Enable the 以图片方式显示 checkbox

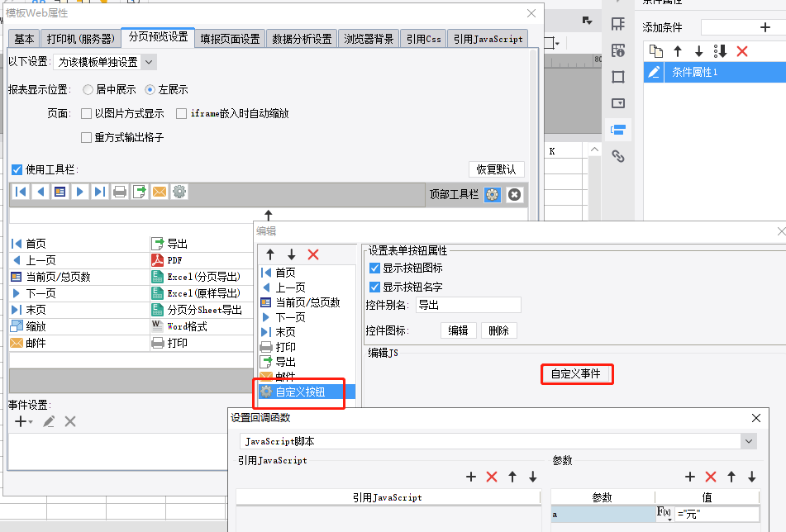[86, 114]
